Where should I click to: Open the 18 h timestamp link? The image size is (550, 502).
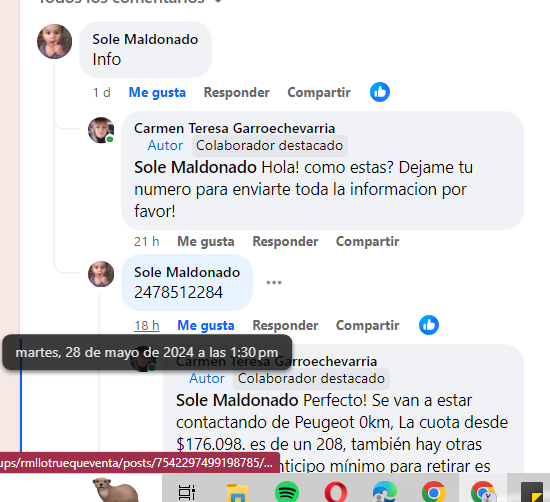click(147, 326)
